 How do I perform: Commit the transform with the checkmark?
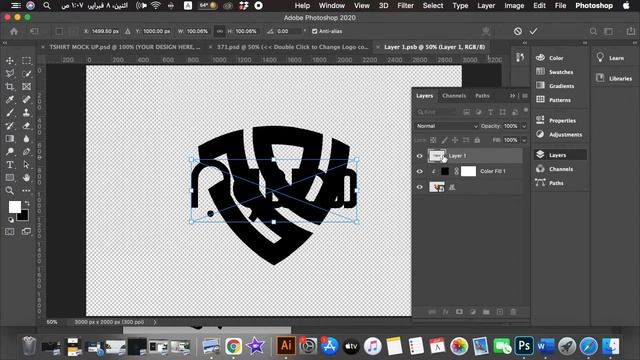[x=533, y=31]
